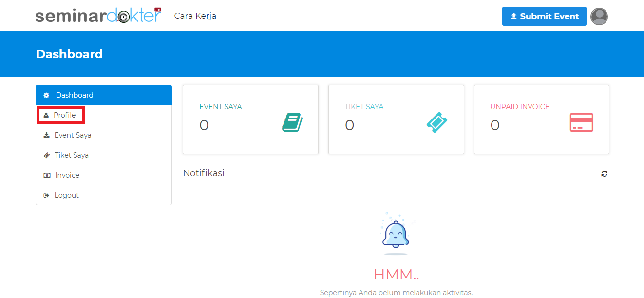Go to Tiket Saya sidebar item
The image size is (644, 298).
click(x=71, y=155)
